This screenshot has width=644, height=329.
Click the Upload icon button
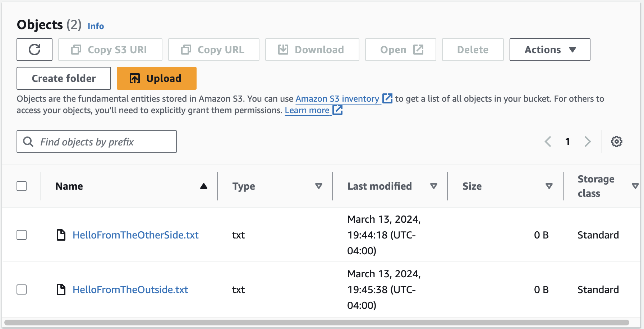click(x=134, y=78)
